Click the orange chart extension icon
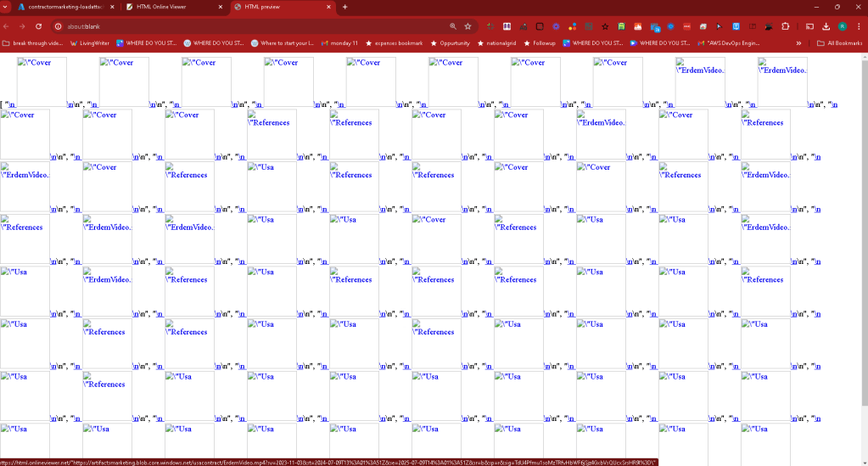The height and width of the screenshot is (466, 868). [638, 26]
